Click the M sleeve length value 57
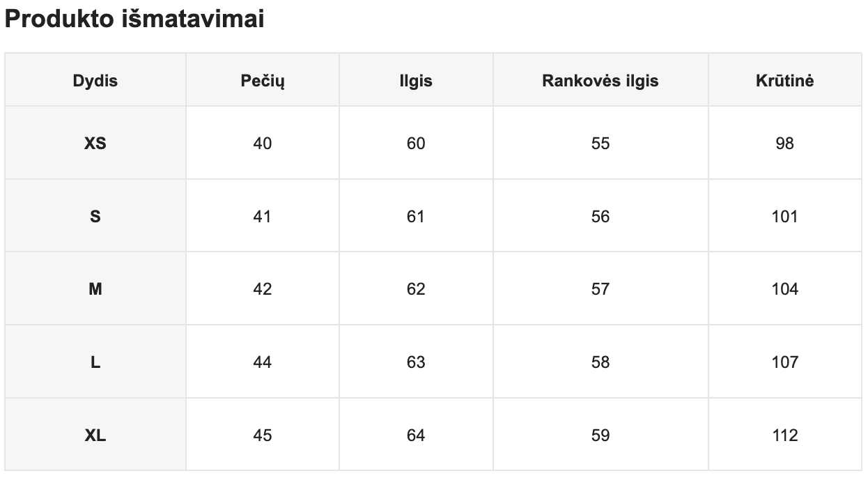 tap(600, 289)
